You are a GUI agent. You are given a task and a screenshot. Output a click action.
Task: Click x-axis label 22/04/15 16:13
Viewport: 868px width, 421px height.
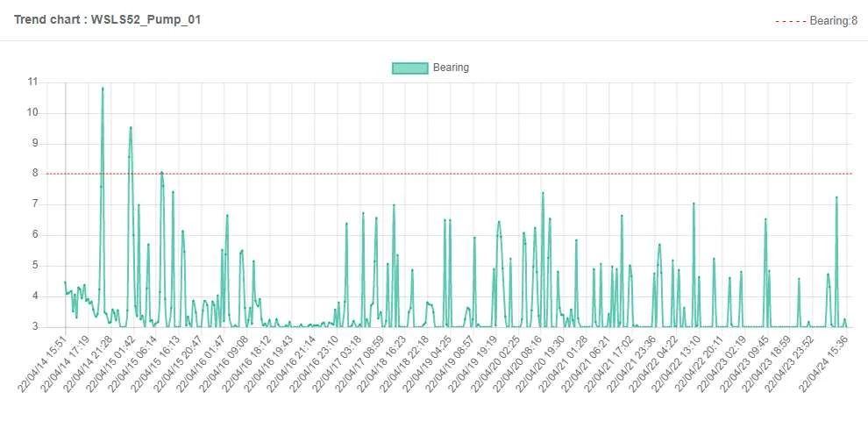point(155,363)
